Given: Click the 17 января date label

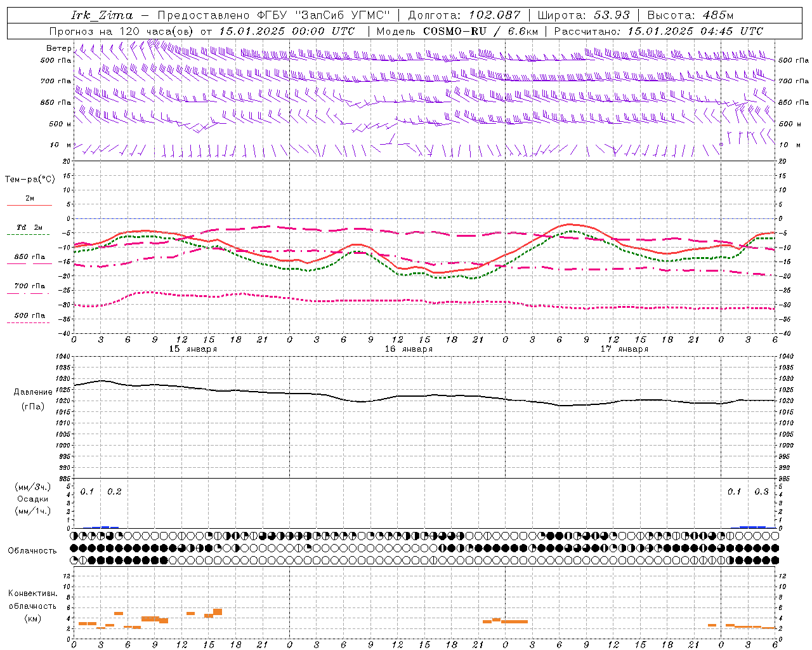Looking at the screenshot, I should coord(624,349).
